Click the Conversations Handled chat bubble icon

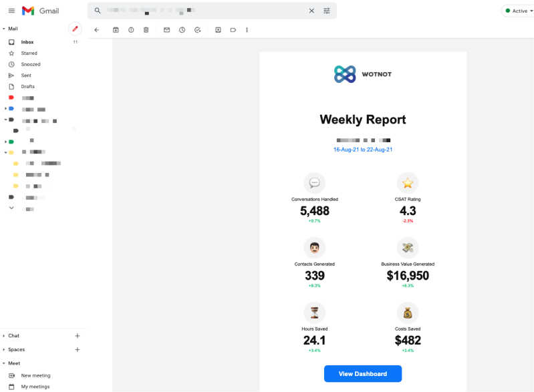(x=314, y=183)
